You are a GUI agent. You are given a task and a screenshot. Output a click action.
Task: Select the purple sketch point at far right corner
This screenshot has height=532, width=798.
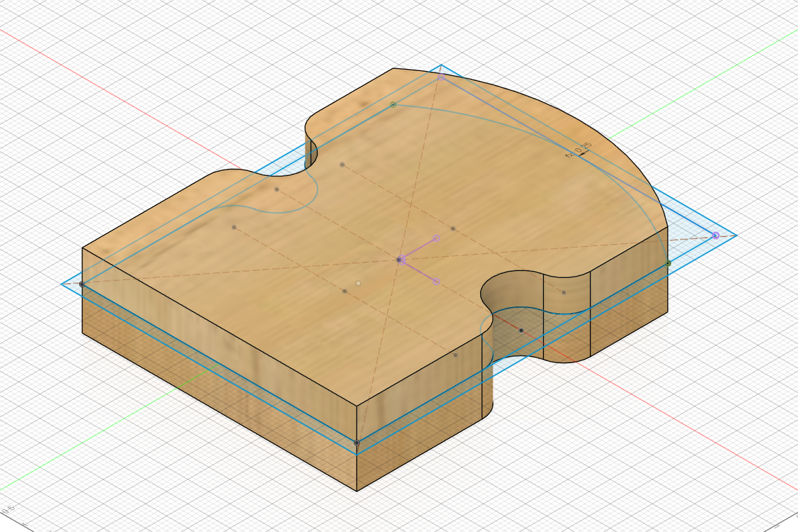click(x=716, y=235)
